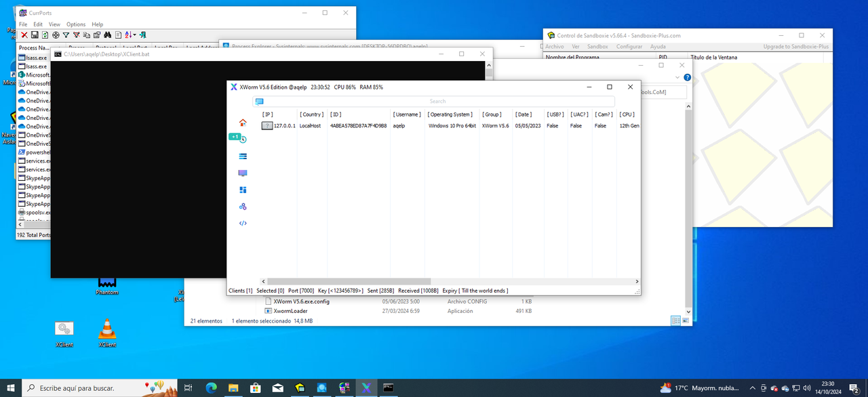
Task: Click the Save floppy icon in CurrPorts toolbar
Action: pos(35,35)
